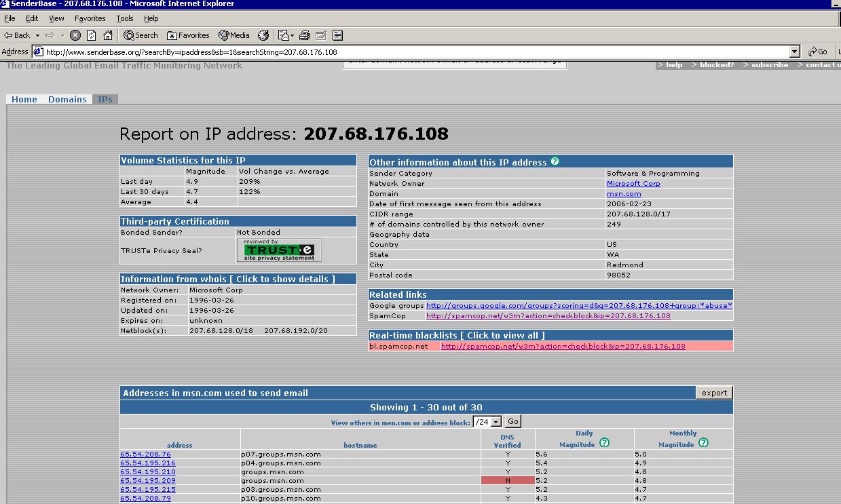The image size is (841, 504).
Task: Open the bl.spamcop.net checkblock link
Action: coord(563,346)
